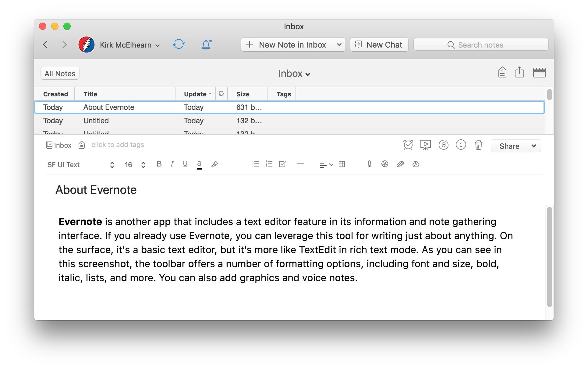588x369 pixels.
Task: Insert a horizontal rule
Action: tap(301, 164)
